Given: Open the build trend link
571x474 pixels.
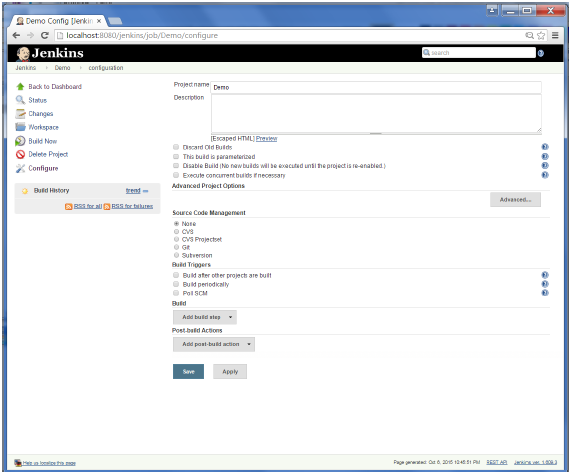Looking at the screenshot, I should coord(133,190).
